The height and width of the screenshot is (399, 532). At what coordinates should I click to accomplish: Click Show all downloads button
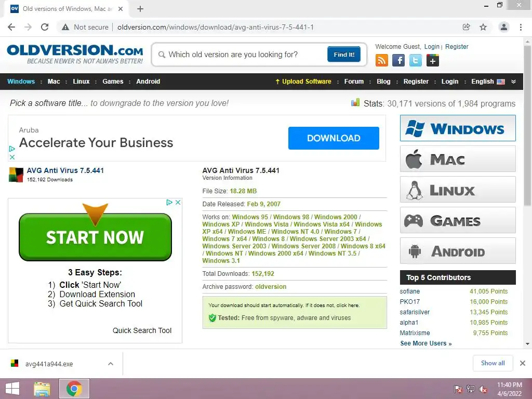493,363
